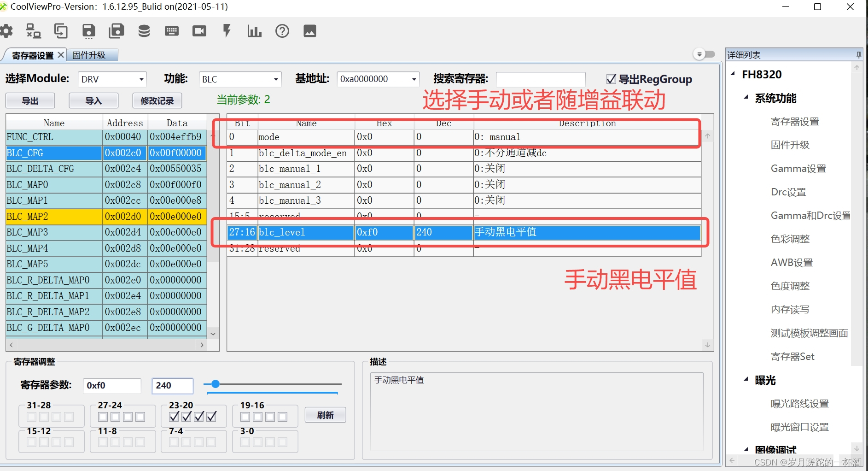This screenshot has height=471, width=868.
Task: Click the 修改记录 button
Action: coord(157,100)
